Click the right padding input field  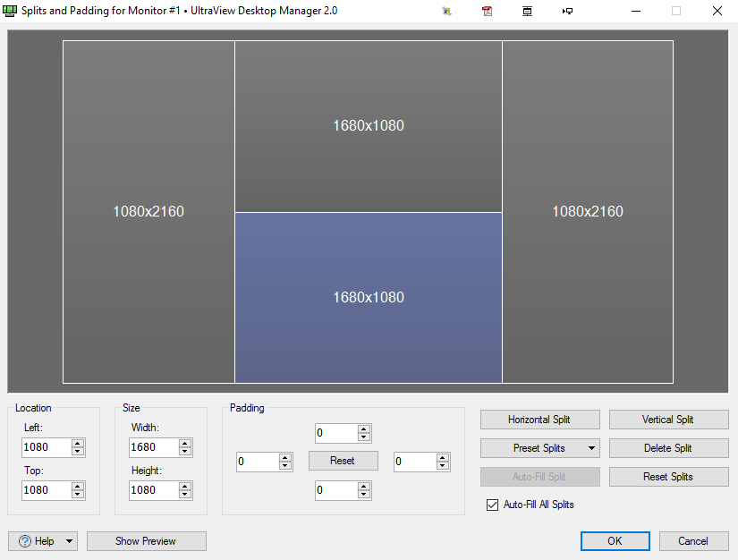coord(415,462)
